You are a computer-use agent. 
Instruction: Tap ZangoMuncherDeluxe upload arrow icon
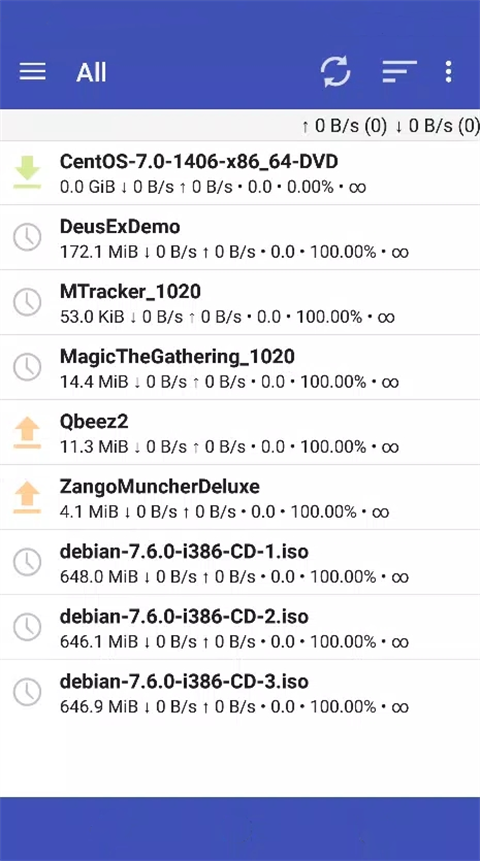pyautogui.click(x=27, y=497)
